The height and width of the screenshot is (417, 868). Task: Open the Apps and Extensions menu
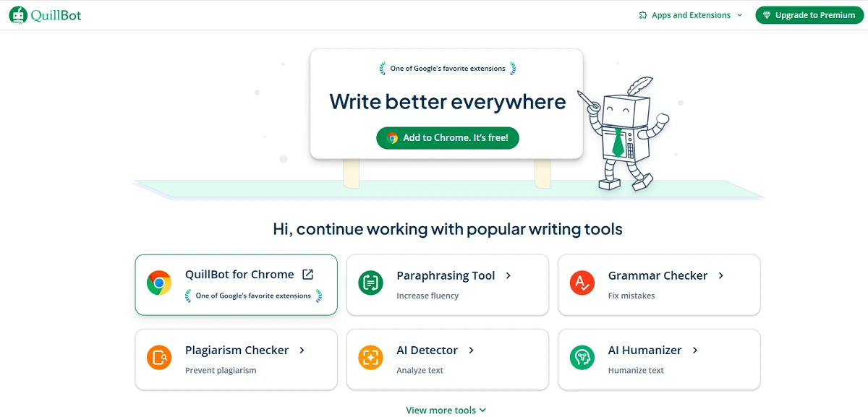point(691,15)
